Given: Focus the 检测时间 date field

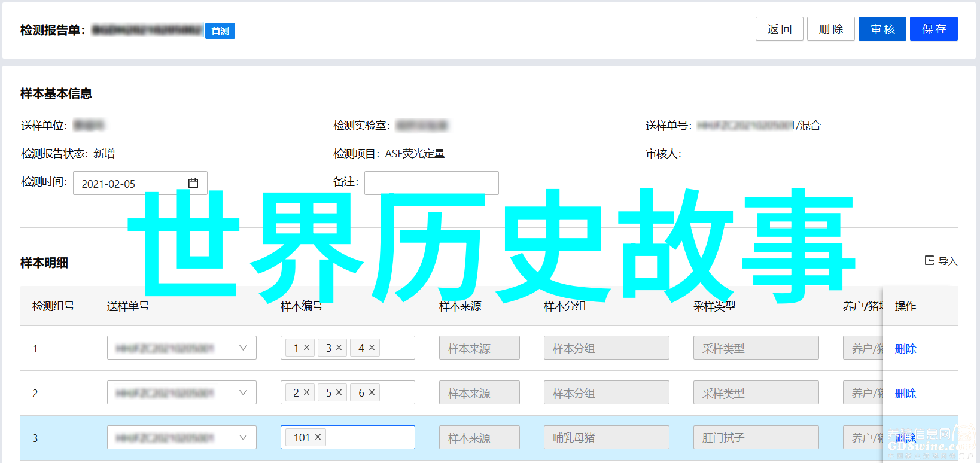Looking at the screenshot, I should [x=140, y=183].
